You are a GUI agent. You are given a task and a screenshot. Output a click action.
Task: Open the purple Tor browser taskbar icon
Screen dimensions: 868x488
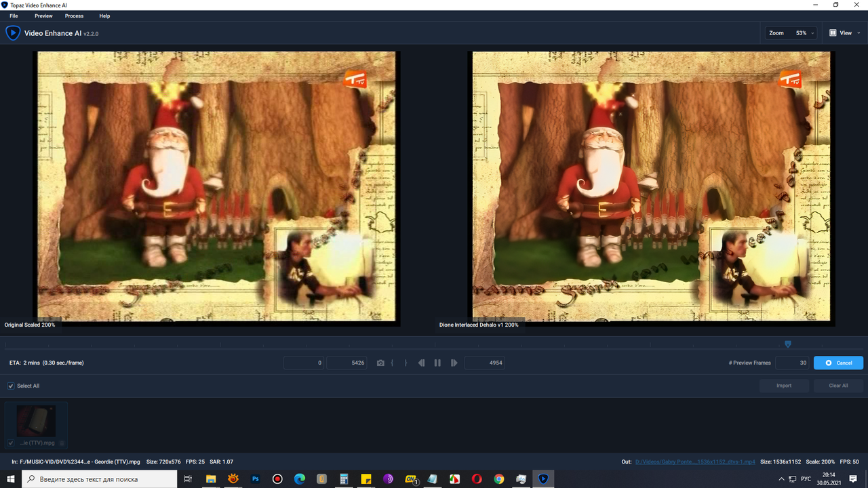point(388,479)
